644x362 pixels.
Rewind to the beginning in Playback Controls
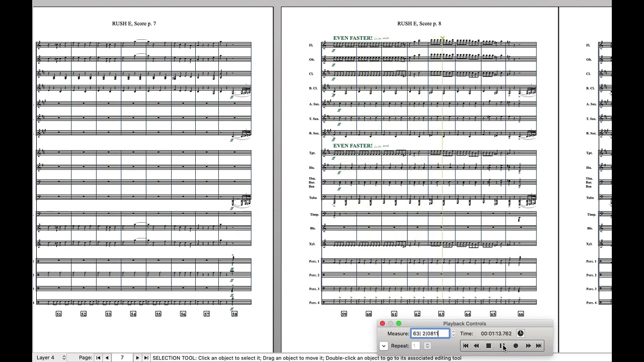pyautogui.click(x=465, y=346)
